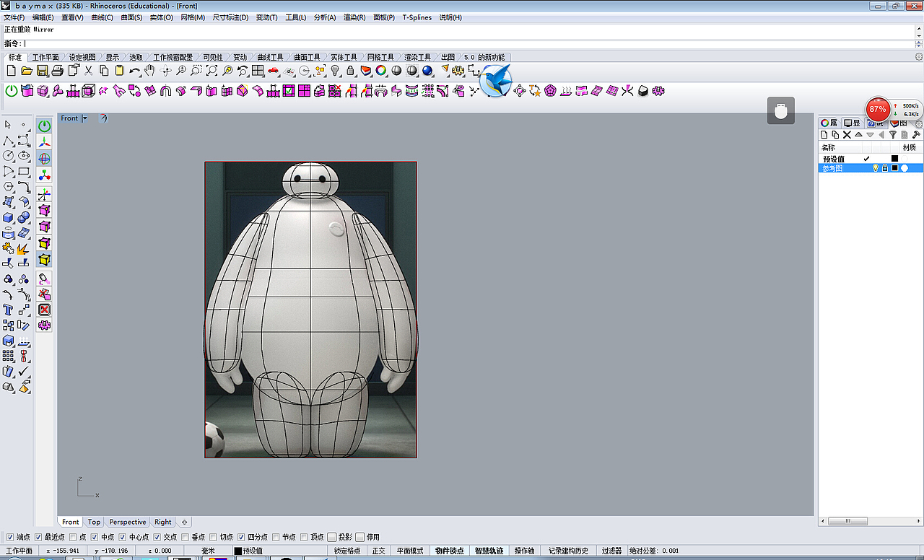Undo the last action
Screen dimensions: 924x560
pyautogui.click(x=135, y=71)
